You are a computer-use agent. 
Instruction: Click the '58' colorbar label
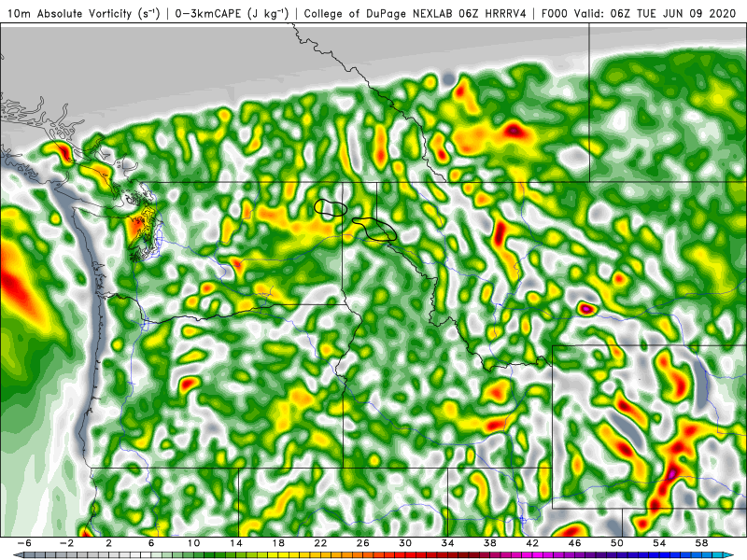[701, 543]
